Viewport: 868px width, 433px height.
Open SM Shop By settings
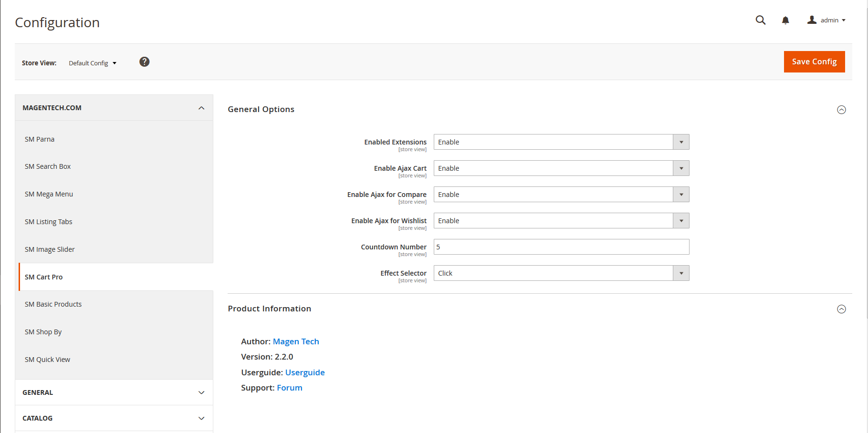tap(43, 332)
